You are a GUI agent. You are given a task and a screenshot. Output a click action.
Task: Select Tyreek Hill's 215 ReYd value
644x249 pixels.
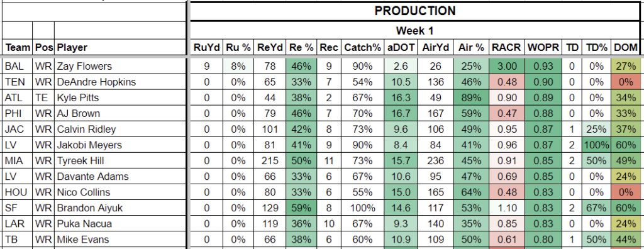coord(270,161)
